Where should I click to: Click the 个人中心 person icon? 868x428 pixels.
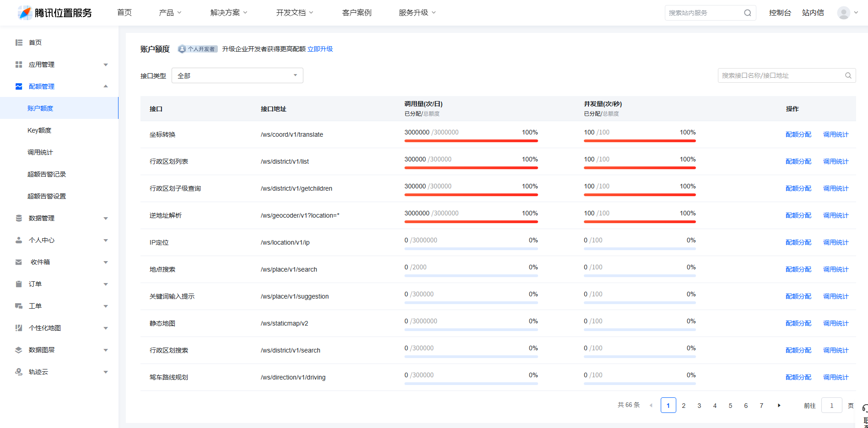pos(19,240)
